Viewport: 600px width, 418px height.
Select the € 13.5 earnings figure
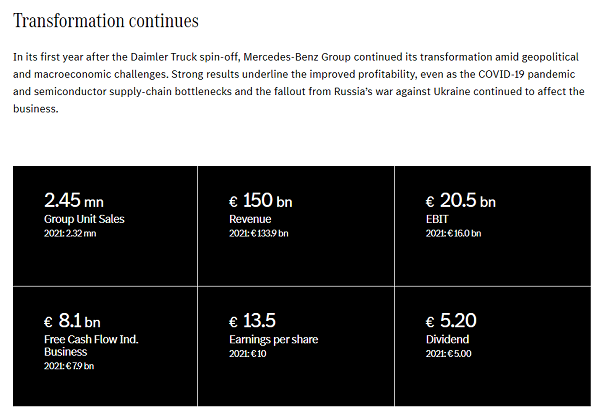[252, 322]
